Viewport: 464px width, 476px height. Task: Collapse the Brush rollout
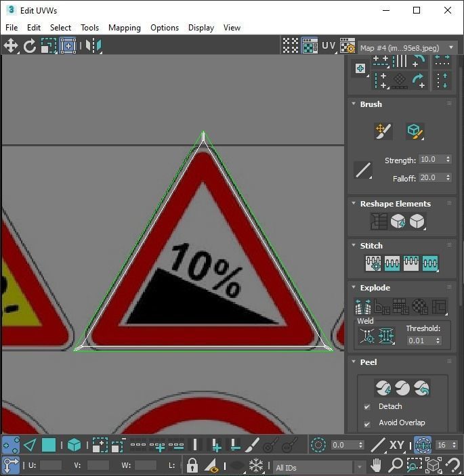(x=354, y=104)
